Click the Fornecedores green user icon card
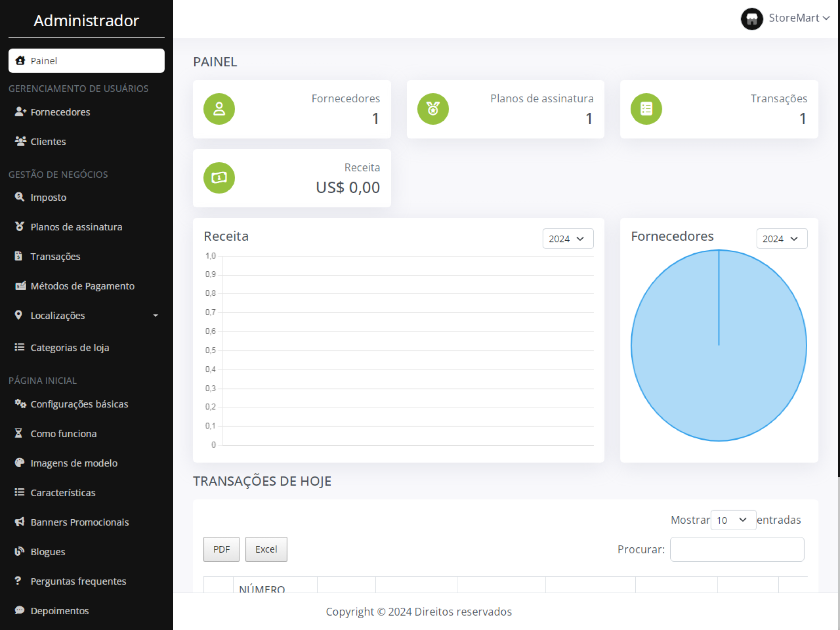Viewport: 840px width, 630px height. click(x=219, y=109)
